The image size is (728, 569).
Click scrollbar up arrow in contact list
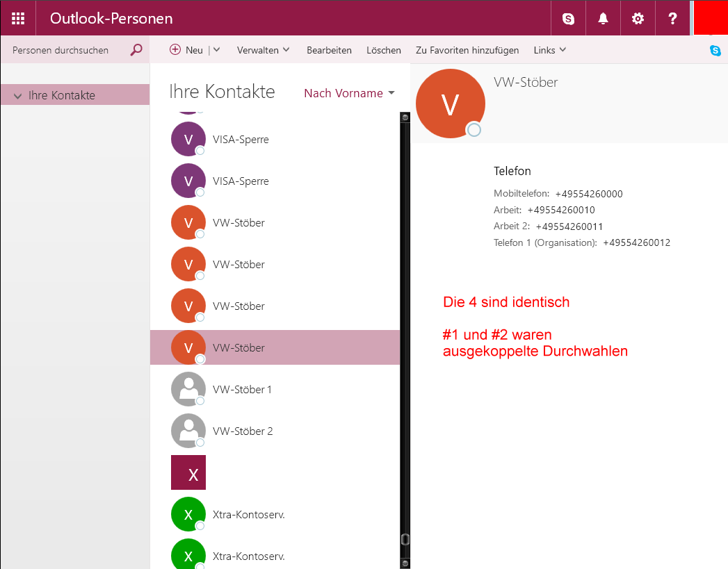405,117
